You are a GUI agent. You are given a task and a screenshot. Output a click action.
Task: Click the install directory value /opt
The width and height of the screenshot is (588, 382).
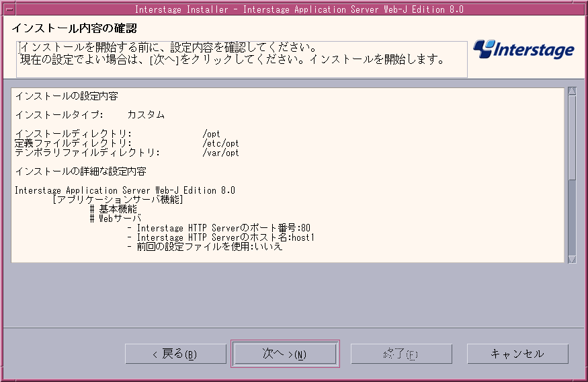211,134
